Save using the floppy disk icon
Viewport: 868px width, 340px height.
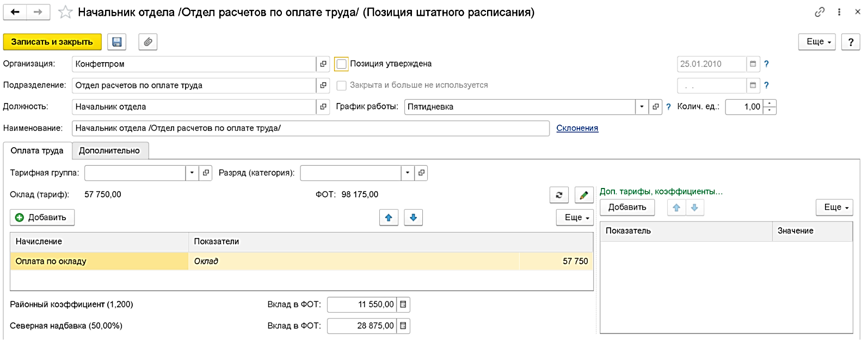(116, 42)
